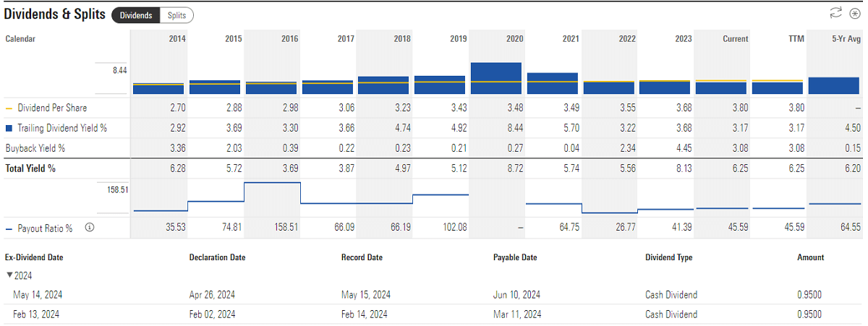The image size is (868, 326).
Task: Click the Dividend Type column header
Action: click(668, 257)
